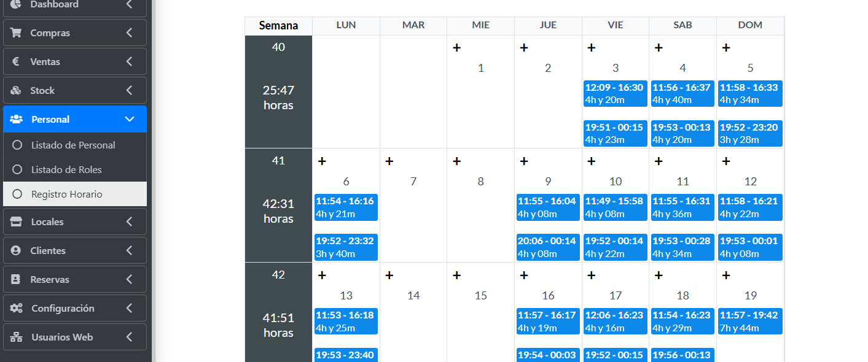This screenshot has height=362, width=868.
Task: Open the 12:09 - 16:30 shift on day 3
Action: [x=615, y=93]
